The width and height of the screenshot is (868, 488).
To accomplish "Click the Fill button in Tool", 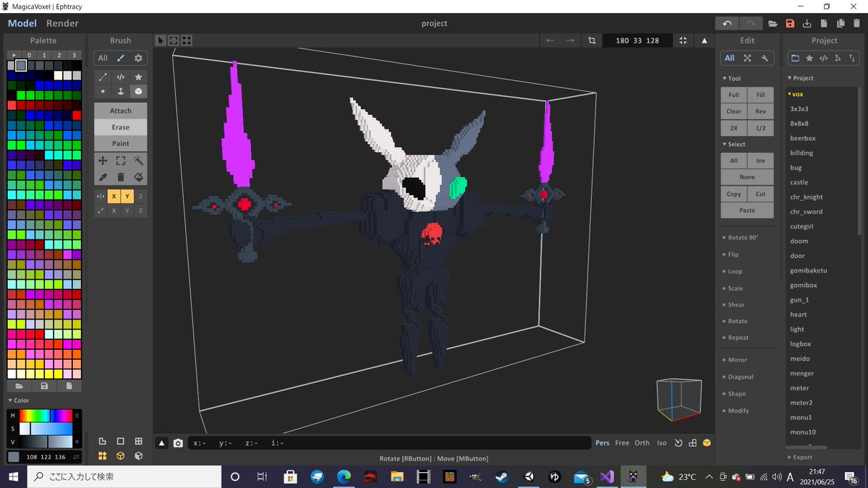I will click(x=760, y=95).
